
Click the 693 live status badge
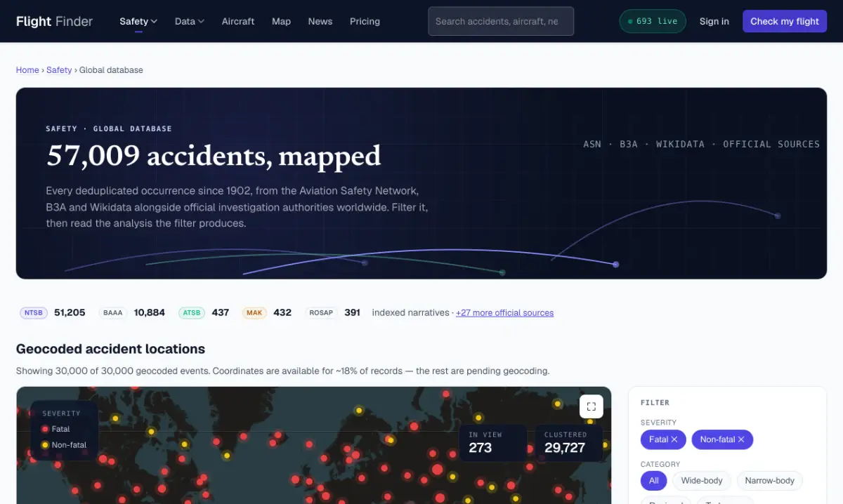653,21
